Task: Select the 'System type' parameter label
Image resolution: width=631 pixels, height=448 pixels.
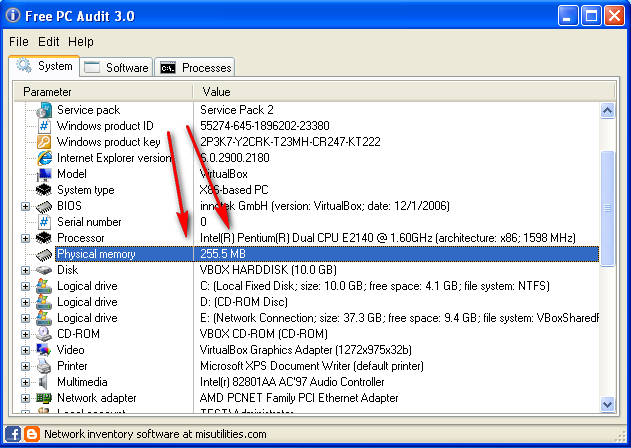Action: [x=86, y=190]
